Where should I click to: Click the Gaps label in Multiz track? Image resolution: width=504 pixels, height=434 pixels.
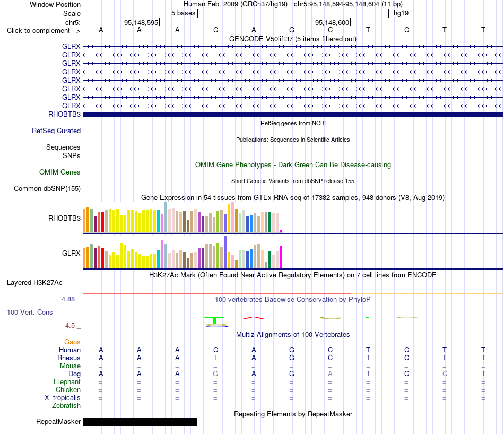pyautogui.click(x=72, y=342)
